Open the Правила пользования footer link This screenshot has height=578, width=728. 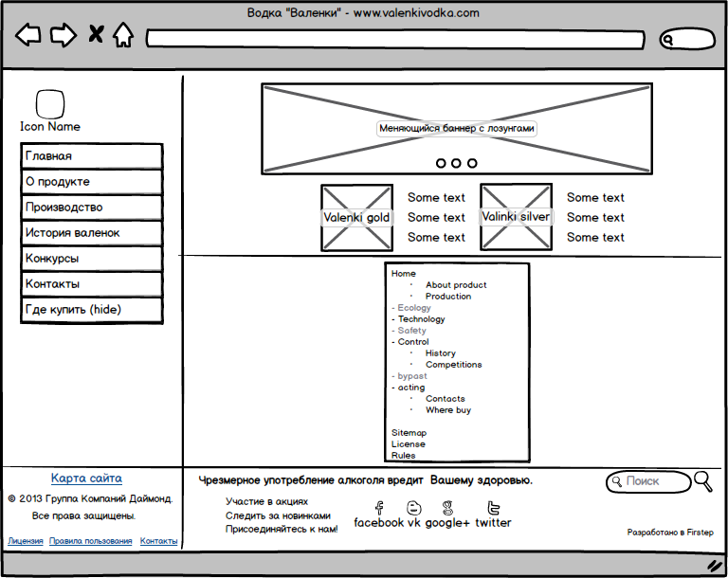(x=91, y=541)
